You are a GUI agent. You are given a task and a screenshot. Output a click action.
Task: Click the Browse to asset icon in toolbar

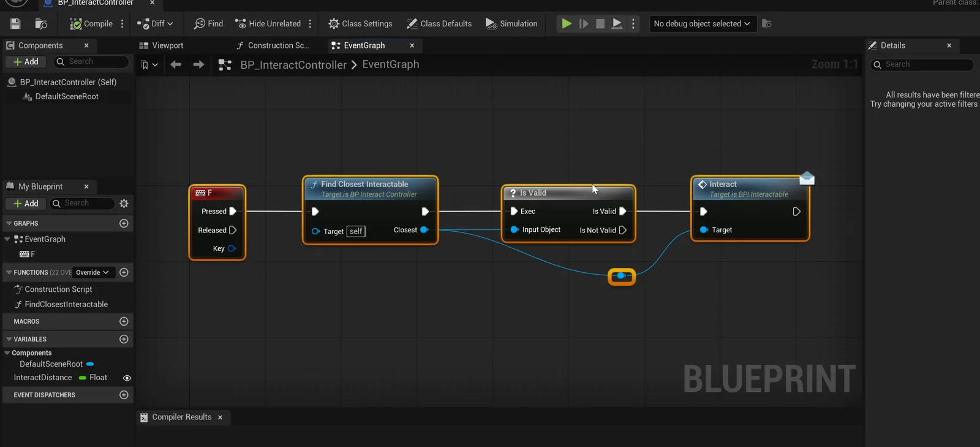(x=41, y=24)
